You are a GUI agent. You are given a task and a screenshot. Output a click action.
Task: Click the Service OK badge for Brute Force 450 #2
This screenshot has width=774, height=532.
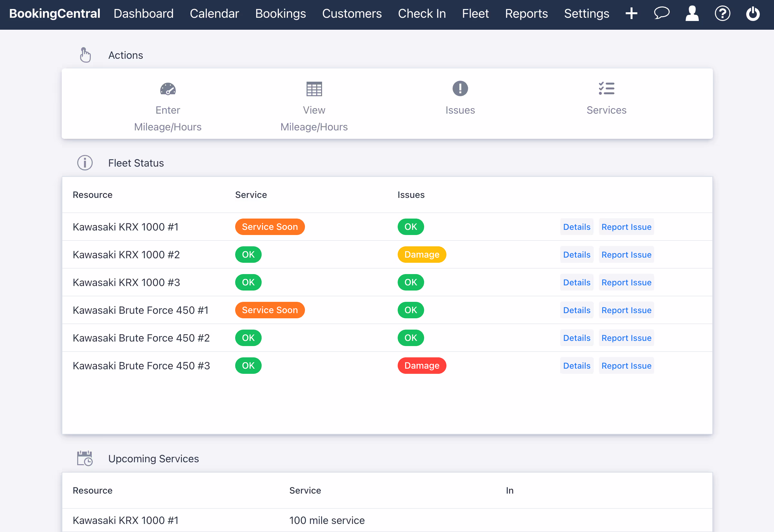(x=248, y=338)
